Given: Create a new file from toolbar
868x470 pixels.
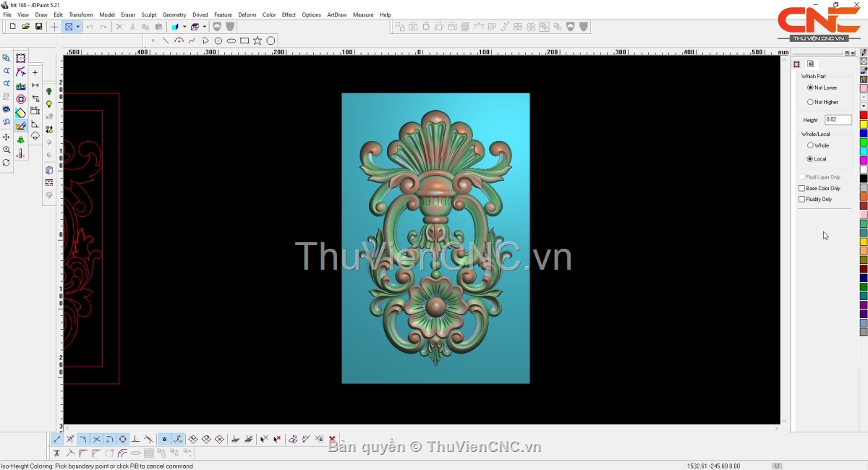Looking at the screenshot, I should pos(12,27).
